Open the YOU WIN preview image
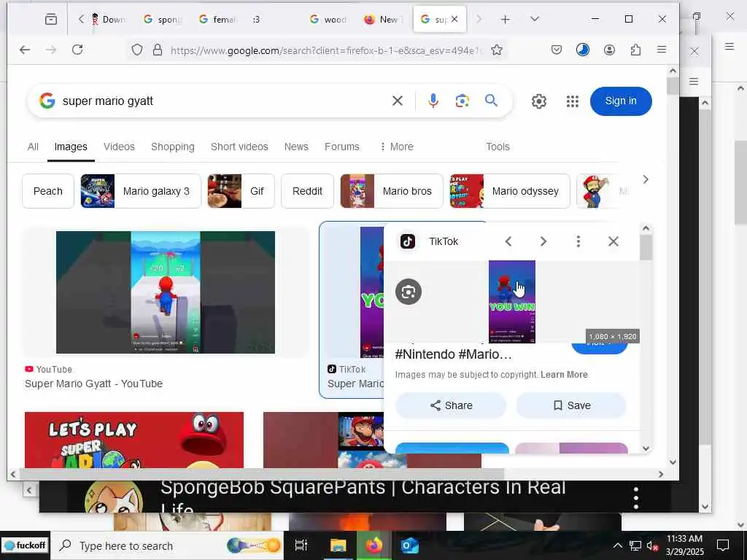 (x=511, y=301)
